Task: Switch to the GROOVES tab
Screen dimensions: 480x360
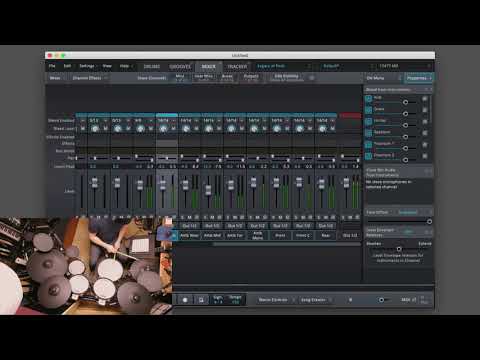Action: tap(180, 66)
